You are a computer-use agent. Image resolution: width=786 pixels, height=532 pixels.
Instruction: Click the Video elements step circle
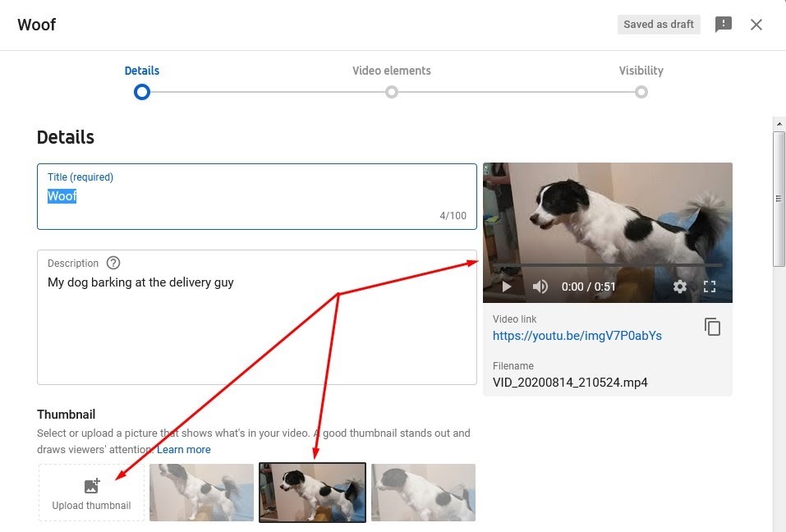pyautogui.click(x=392, y=92)
